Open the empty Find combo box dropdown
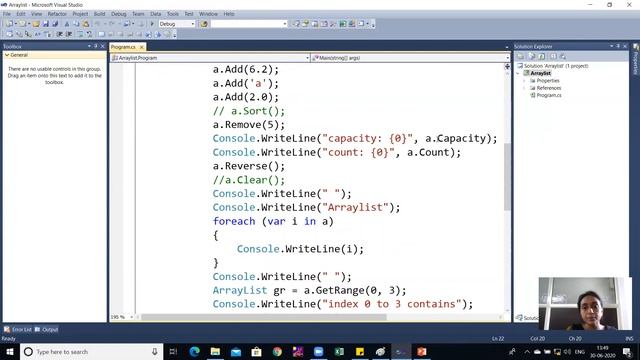Image resolution: width=640 pixels, height=360 pixels. pos(285,24)
